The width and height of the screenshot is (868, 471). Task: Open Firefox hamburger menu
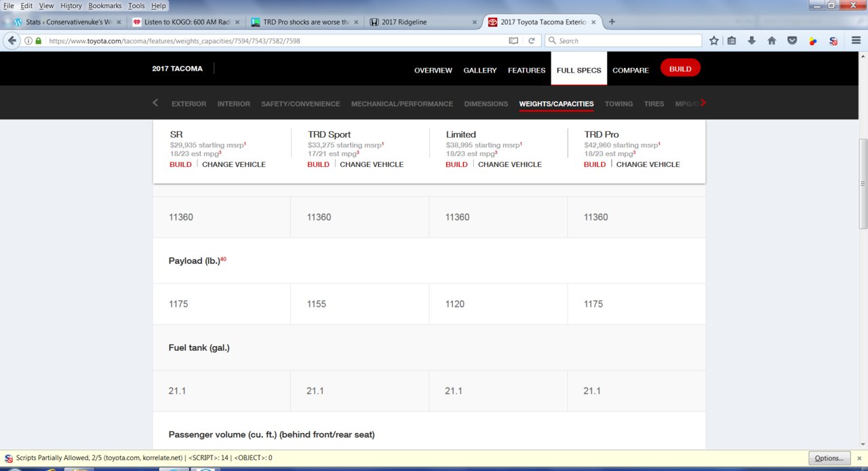[856, 41]
